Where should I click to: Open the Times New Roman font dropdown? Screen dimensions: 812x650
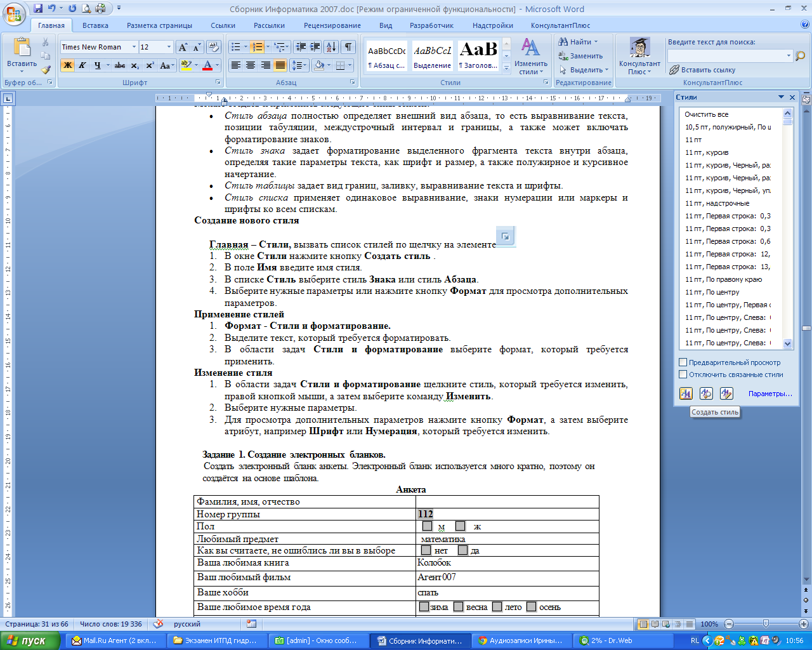pos(134,47)
